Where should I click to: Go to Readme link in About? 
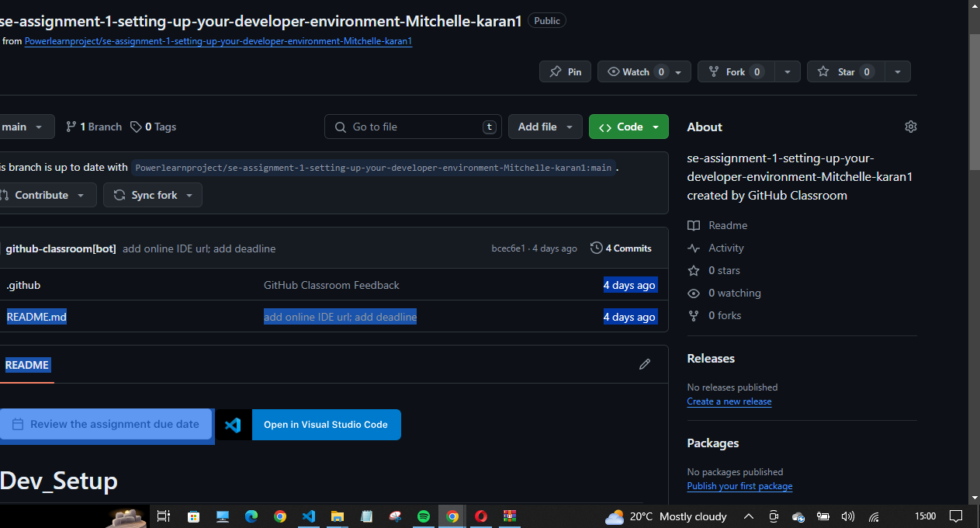pyautogui.click(x=717, y=225)
